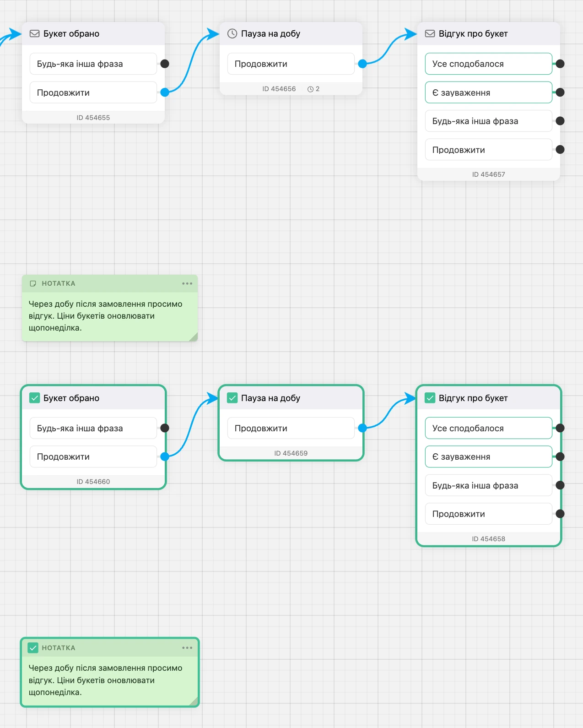
Task: Click note icon in unselected НОТАТКА header
Action: tap(33, 283)
